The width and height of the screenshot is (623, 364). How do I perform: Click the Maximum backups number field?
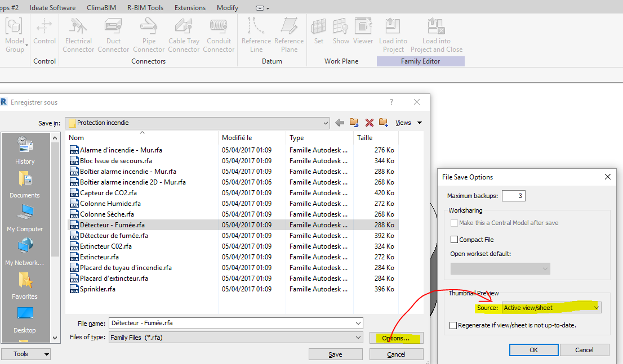point(513,196)
